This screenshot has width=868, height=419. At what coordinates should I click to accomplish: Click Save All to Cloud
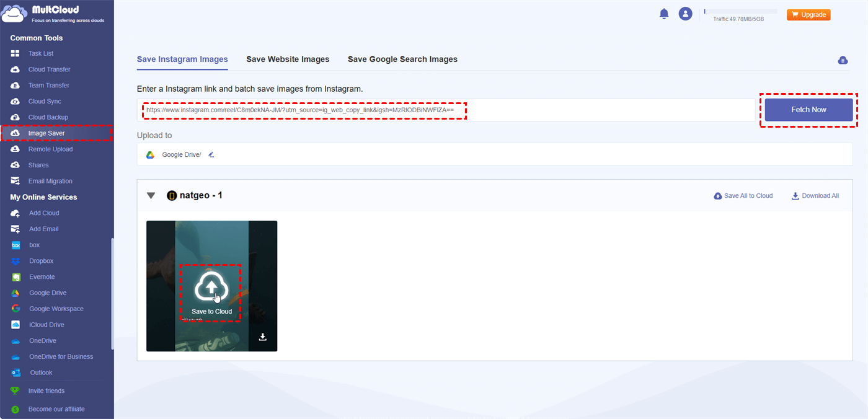pyautogui.click(x=743, y=196)
